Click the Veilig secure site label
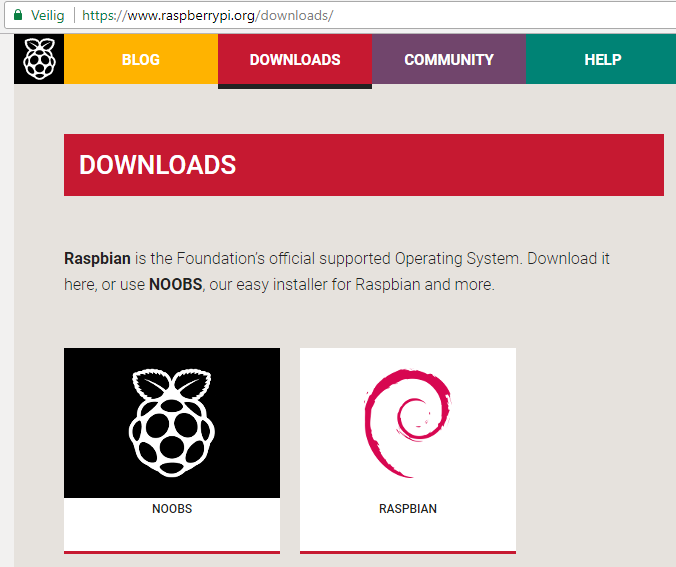 pyautogui.click(x=47, y=16)
